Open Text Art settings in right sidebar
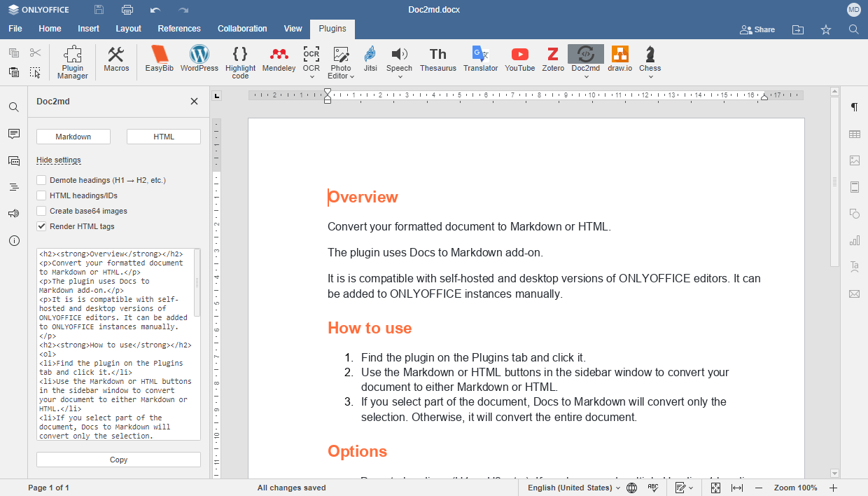 click(855, 267)
